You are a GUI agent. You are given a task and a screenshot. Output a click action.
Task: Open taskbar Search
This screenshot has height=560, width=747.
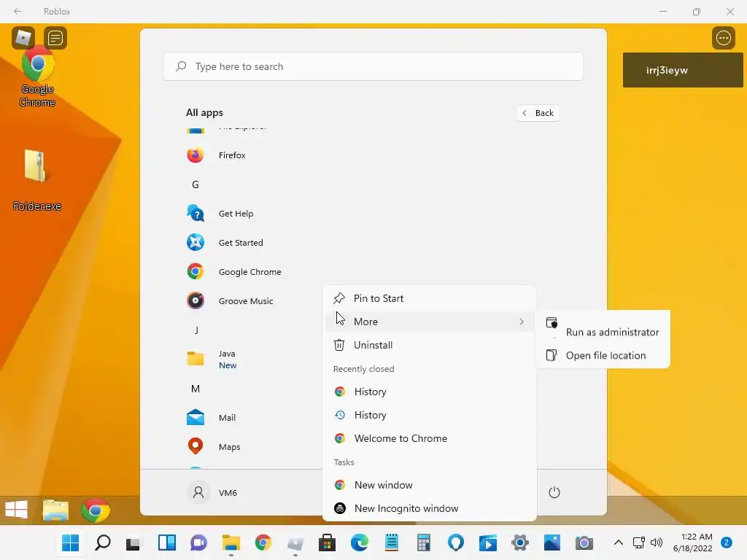[x=102, y=542]
